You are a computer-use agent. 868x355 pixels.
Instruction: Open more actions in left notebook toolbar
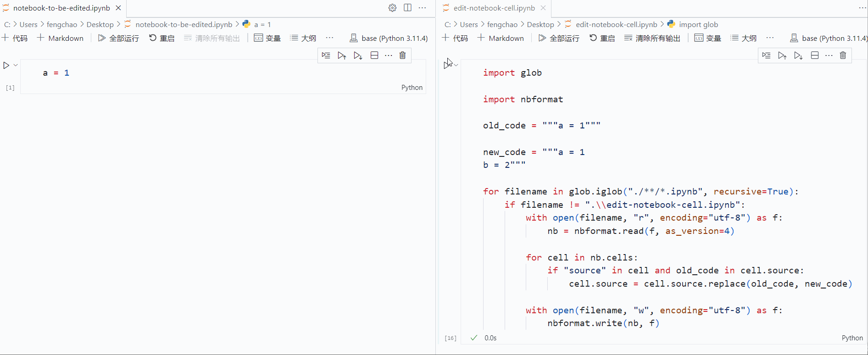pyautogui.click(x=329, y=38)
